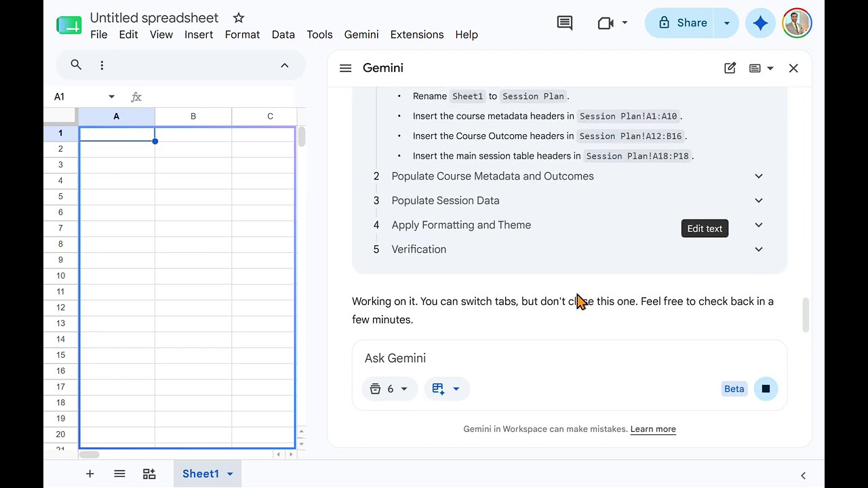Image resolution: width=868 pixels, height=488 pixels.
Task: Open the Tools menu
Action: coord(319,35)
